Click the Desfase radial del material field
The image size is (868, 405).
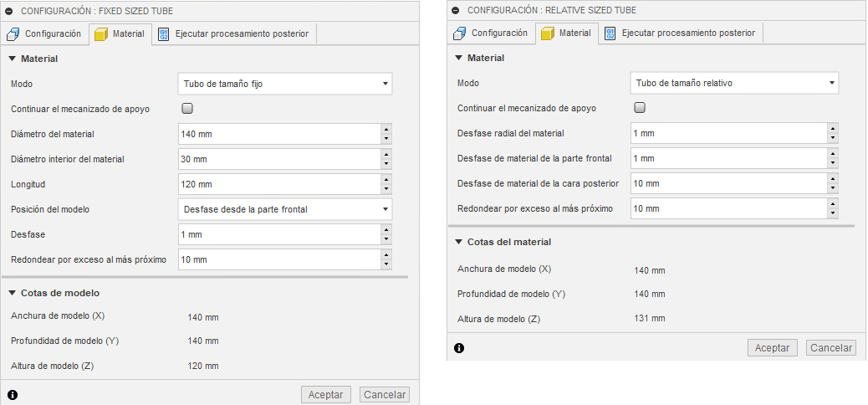click(728, 133)
